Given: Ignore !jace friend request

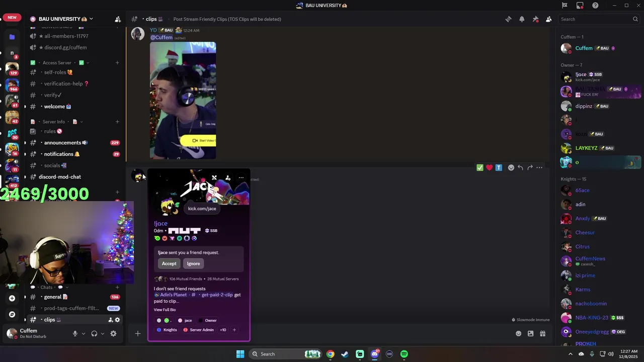Looking at the screenshot, I should [x=193, y=263].
